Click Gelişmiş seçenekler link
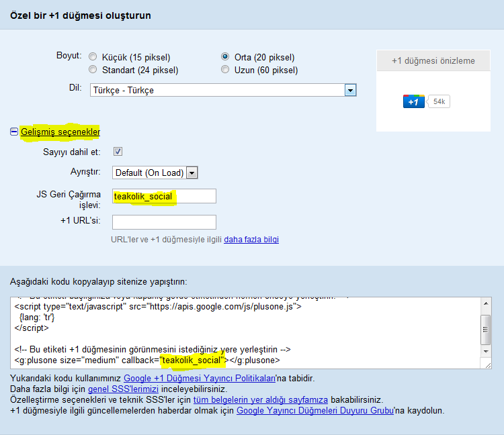The height and width of the screenshot is (435, 504). tap(60, 132)
